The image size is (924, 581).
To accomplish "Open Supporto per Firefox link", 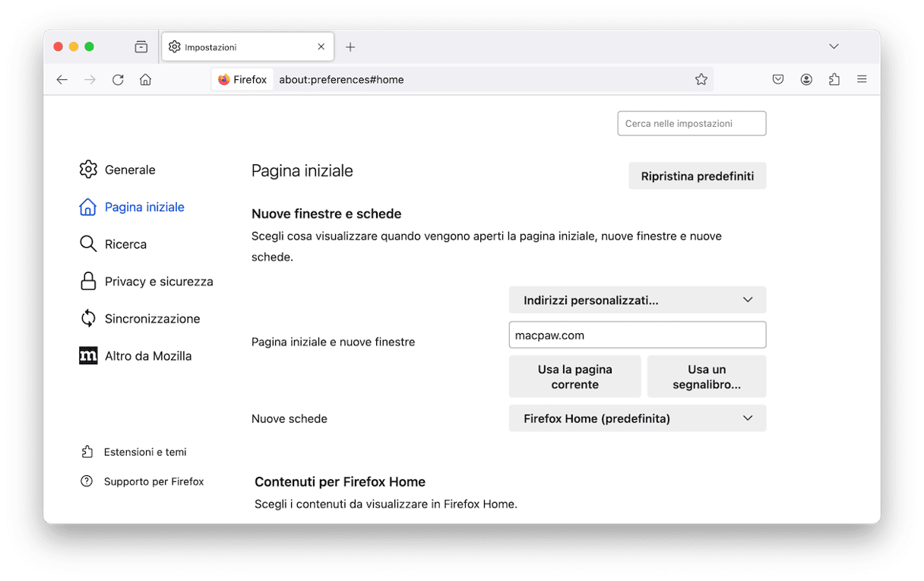I will pos(142,481).
